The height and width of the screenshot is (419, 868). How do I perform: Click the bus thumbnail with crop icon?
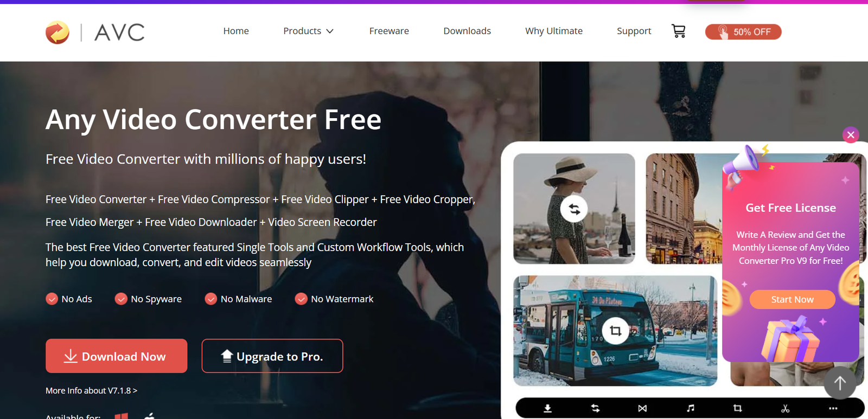pos(615,331)
